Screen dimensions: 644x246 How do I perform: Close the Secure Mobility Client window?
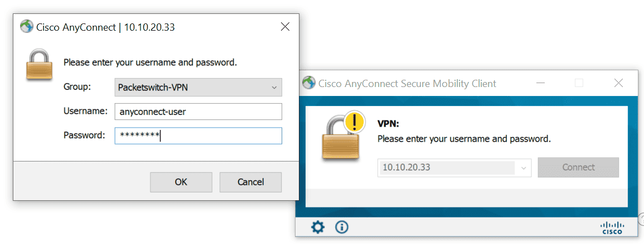tap(618, 83)
